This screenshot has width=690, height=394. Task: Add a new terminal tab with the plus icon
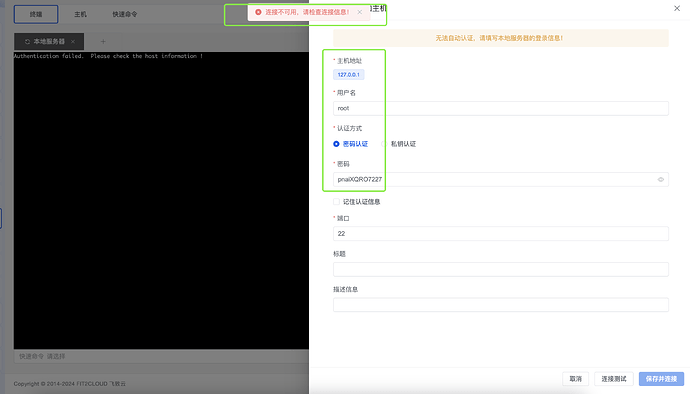click(x=103, y=41)
